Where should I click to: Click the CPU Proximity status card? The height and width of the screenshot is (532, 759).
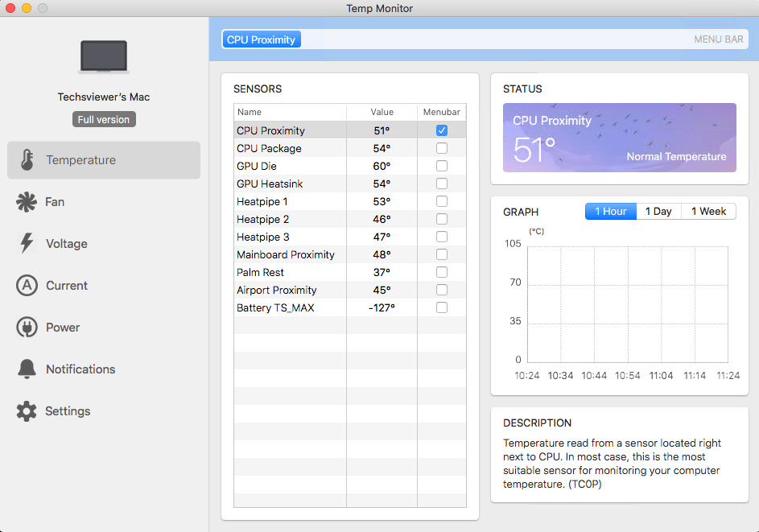[619, 138]
